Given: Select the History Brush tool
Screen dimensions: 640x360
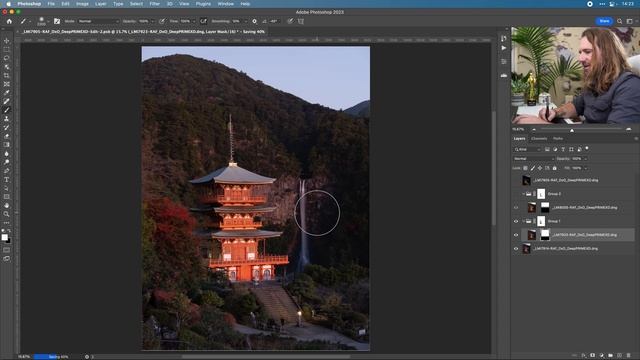Looking at the screenshot, I should point(7,128).
